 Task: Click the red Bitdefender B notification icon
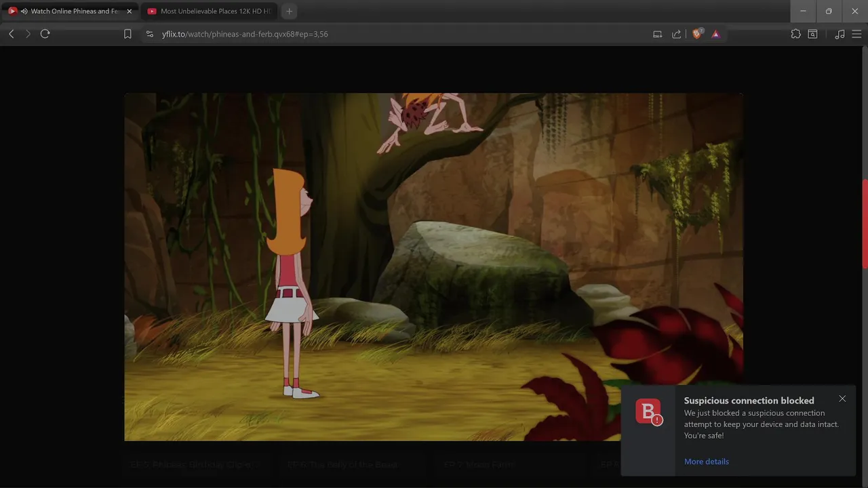648,412
